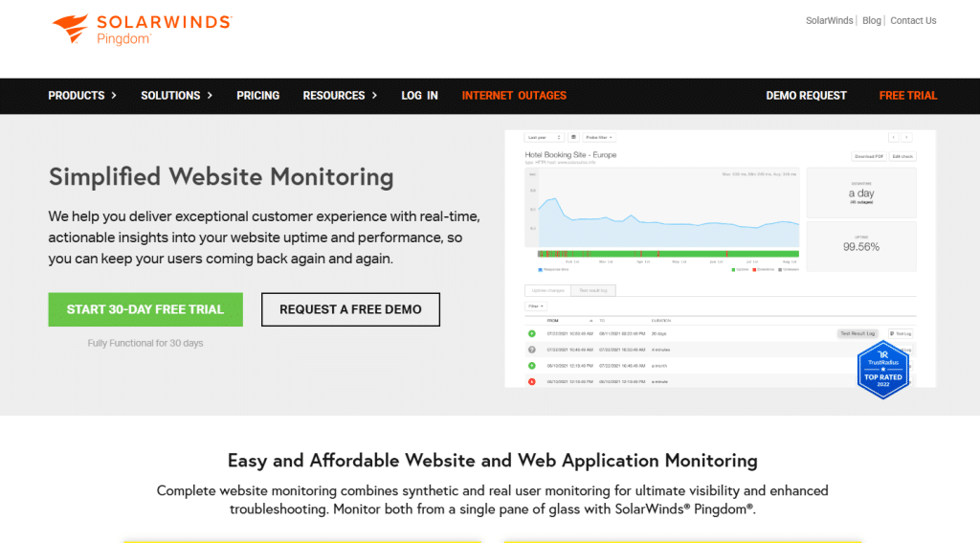Open the Probe filter dropdown
This screenshot has height=543, width=980.
(x=599, y=137)
